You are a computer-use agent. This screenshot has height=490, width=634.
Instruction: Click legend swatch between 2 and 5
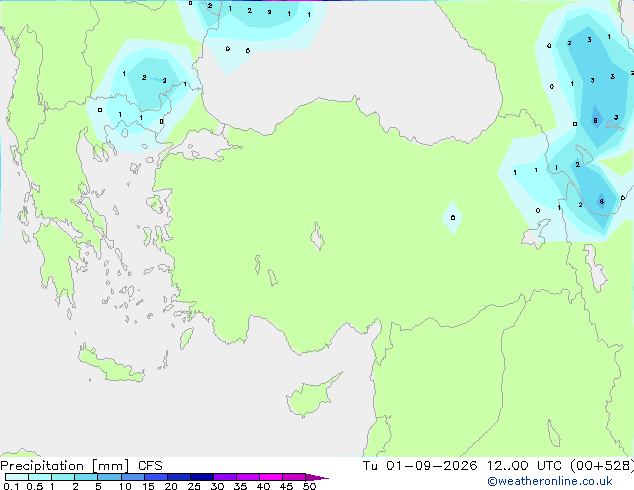(x=86, y=477)
